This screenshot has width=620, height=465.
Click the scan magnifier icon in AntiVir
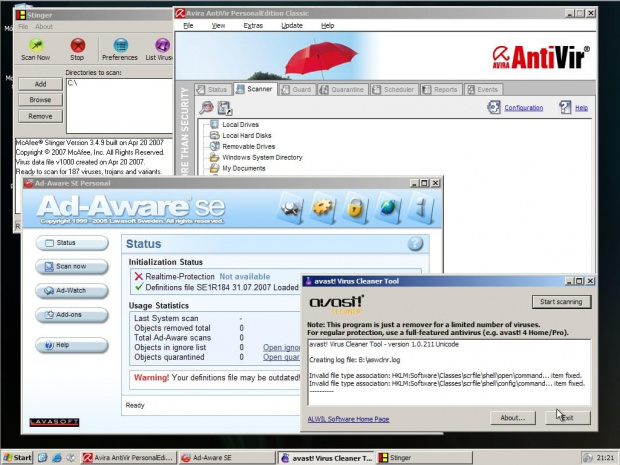206,107
